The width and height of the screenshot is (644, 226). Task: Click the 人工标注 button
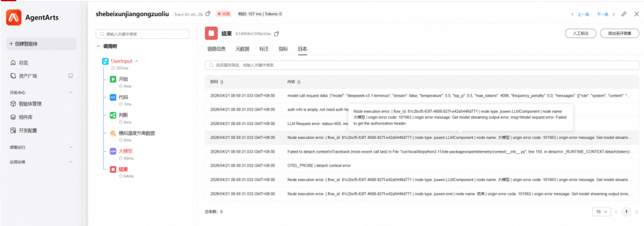coord(580,34)
